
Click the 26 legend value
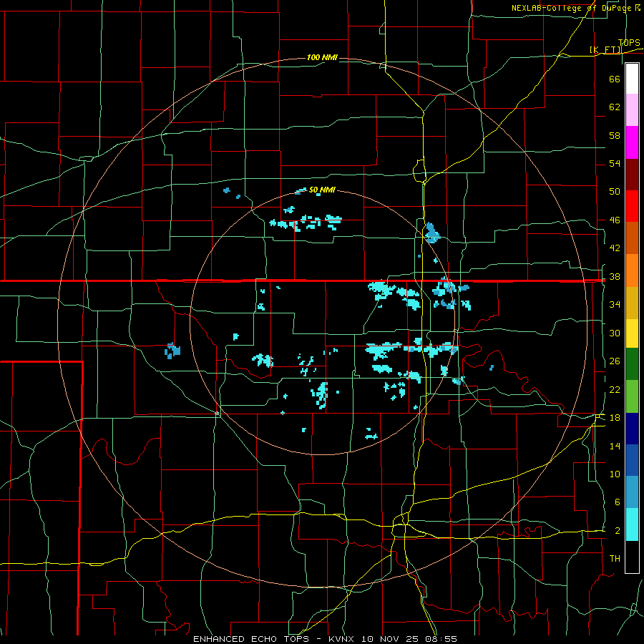615,361
